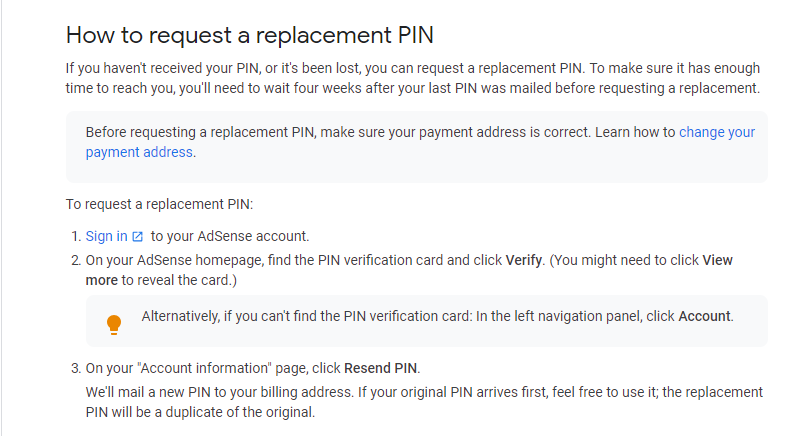Click the bold word Verify in step 2
Viewport: 800px width, 436px height.
coord(524,260)
